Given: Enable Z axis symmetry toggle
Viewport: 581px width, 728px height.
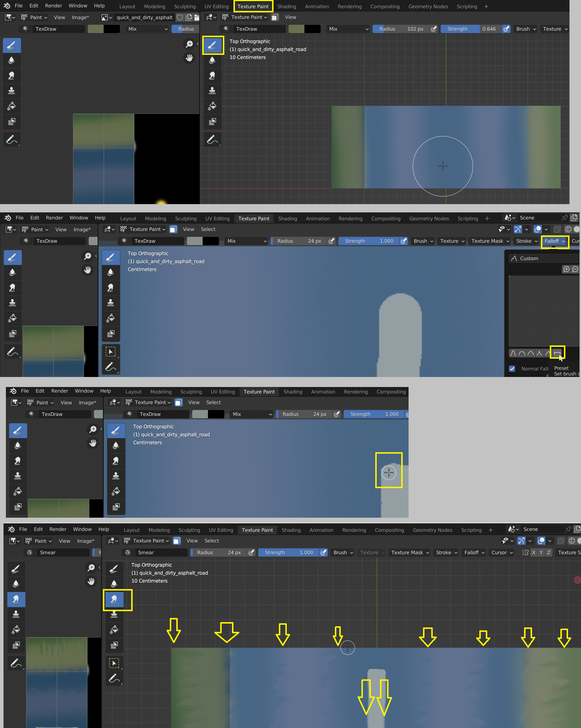Looking at the screenshot, I should click(549, 552).
